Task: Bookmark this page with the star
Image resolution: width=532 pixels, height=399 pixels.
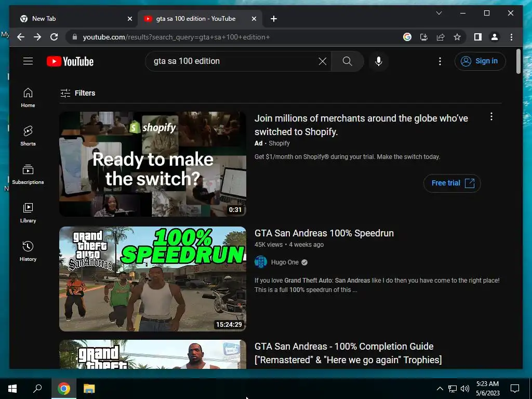Action: (x=457, y=37)
